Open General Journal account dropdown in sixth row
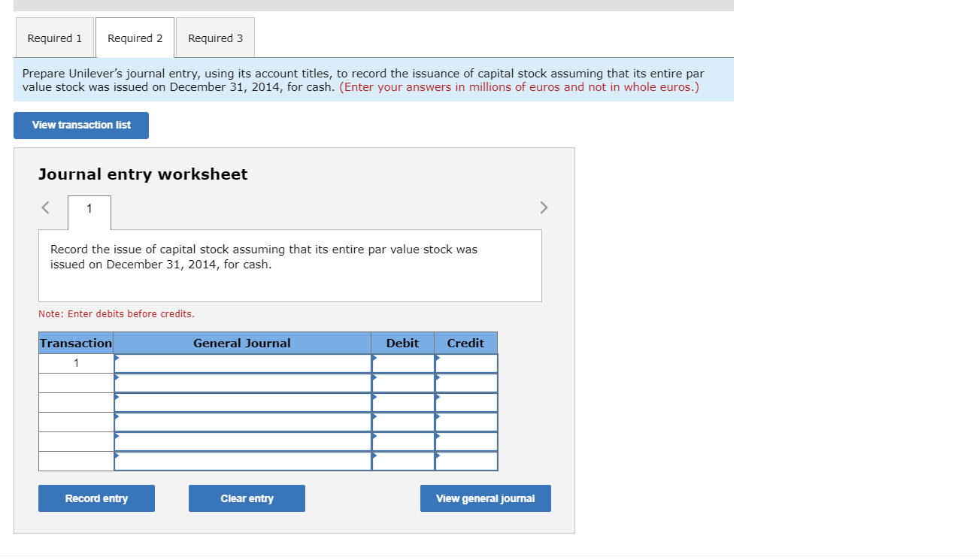 click(x=243, y=462)
